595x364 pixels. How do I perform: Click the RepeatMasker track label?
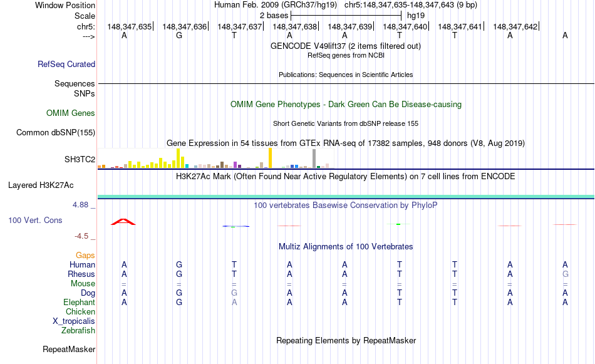[x=69, y=349]
